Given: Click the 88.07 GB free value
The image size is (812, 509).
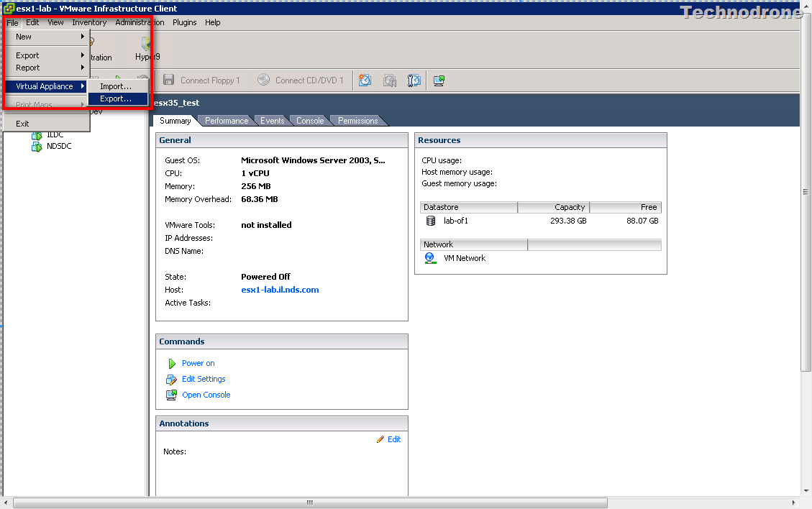Looking at the screenshot, I should (642, 221).
